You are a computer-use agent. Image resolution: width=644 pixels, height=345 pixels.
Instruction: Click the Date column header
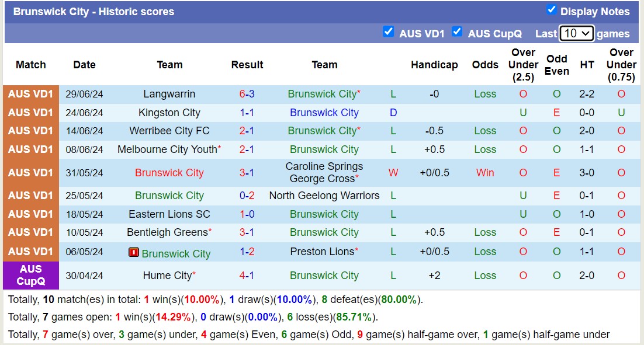[84, 65]
